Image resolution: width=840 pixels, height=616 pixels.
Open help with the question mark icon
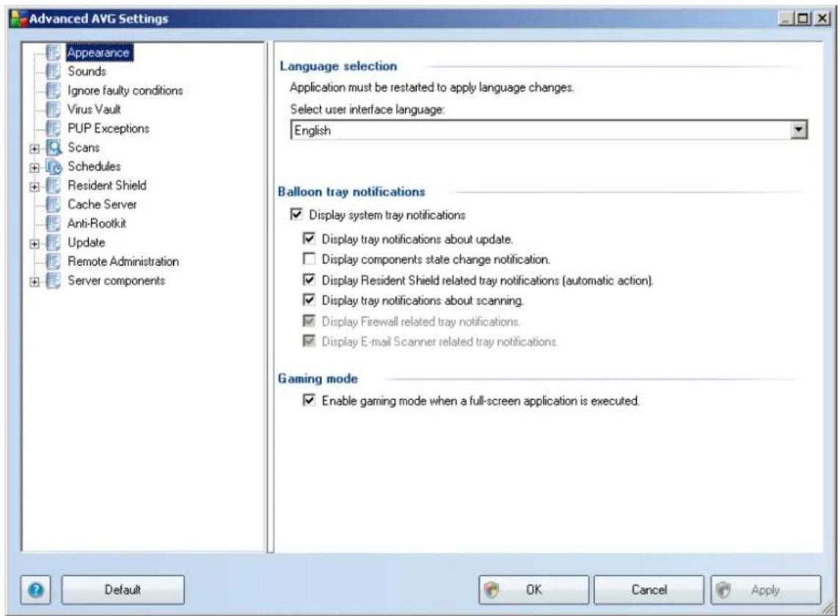36,590
